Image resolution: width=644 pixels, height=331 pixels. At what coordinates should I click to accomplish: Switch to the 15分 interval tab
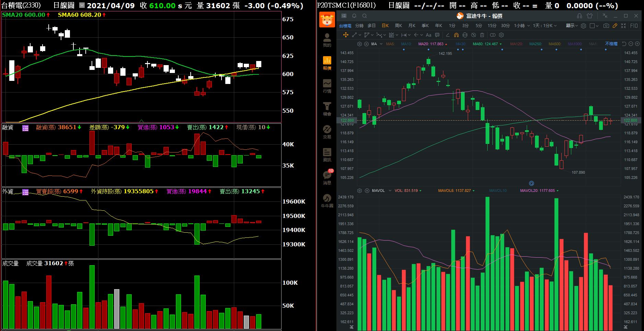coord(492,26)
